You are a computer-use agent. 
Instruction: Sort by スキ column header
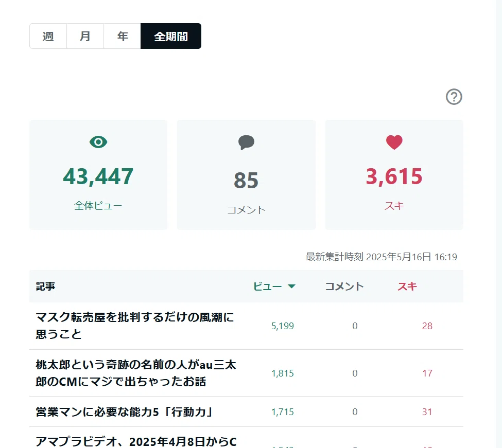pyautogui.click(x=407, y=286)
